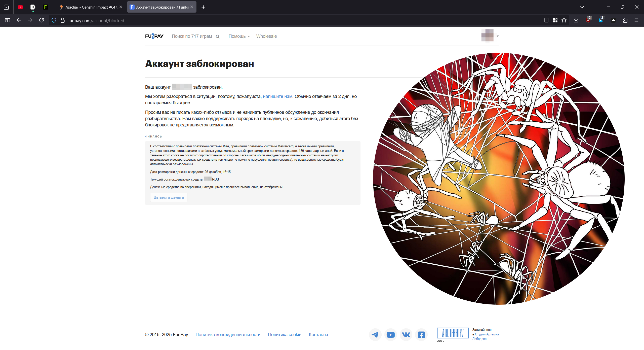Open the browser downloads icon
Screen dimensions: 644x350
[x=576, y=20]
